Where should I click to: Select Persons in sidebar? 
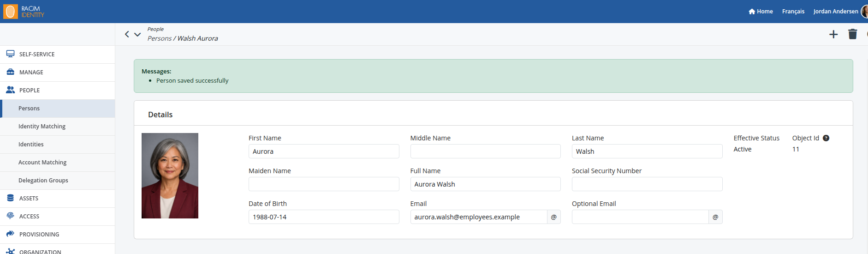[58, 109]
